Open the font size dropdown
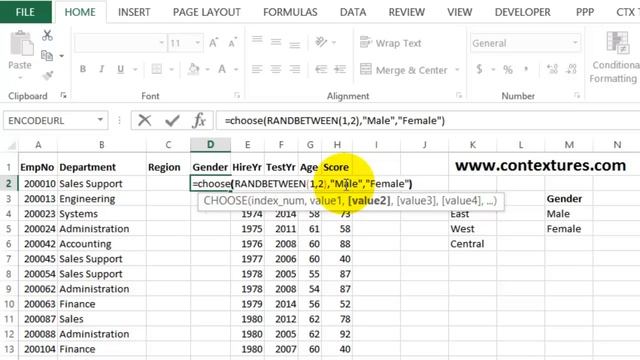 pyautogui.click(x=198, y=42)
